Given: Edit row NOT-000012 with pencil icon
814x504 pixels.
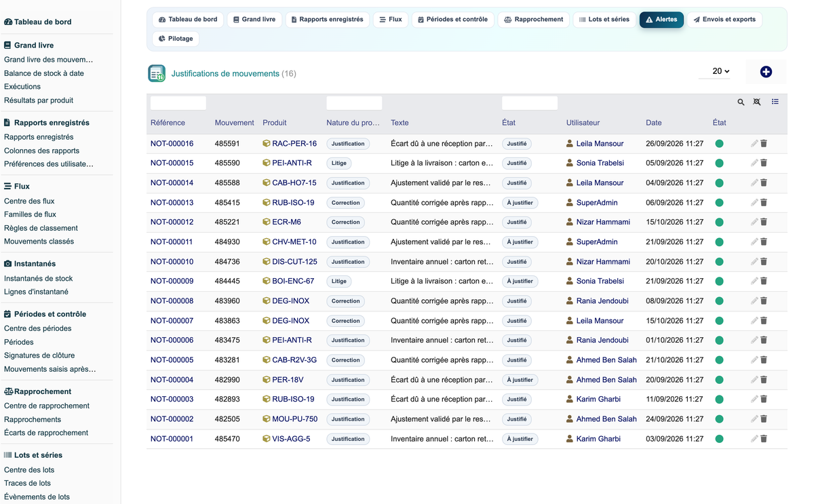Looking at the screenshot, I should pyautogui.click(x=754, y=222).
